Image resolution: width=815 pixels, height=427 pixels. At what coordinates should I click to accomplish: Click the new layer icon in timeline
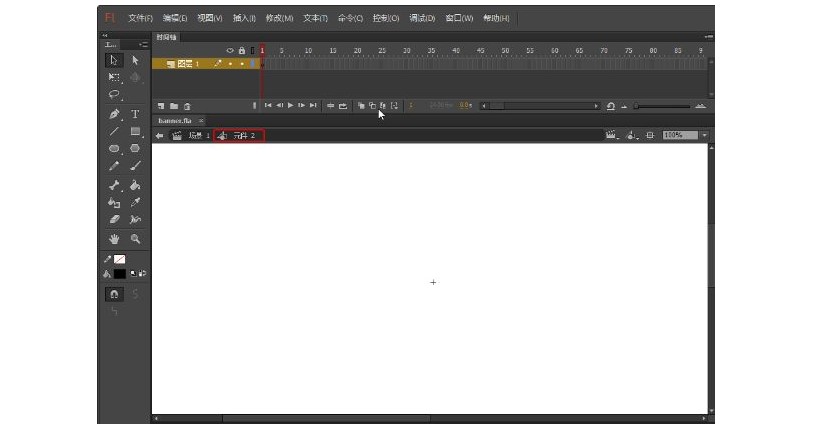click(160, 105)
